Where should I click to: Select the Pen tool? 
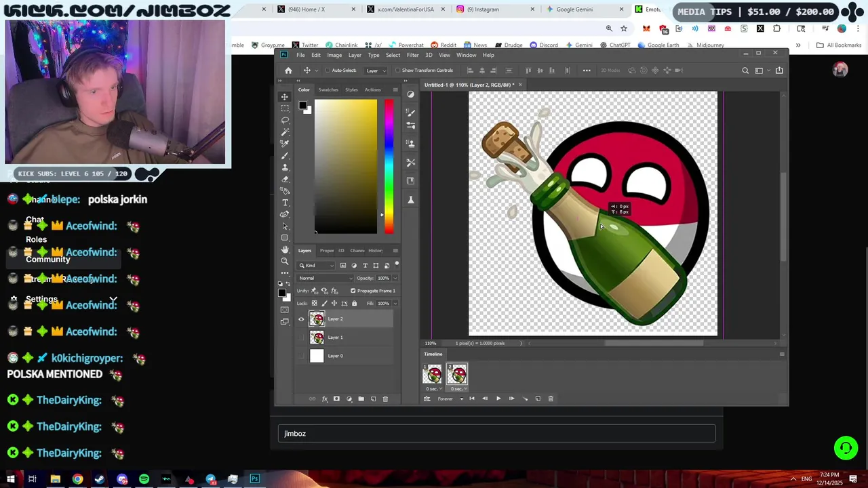(285, 214)
